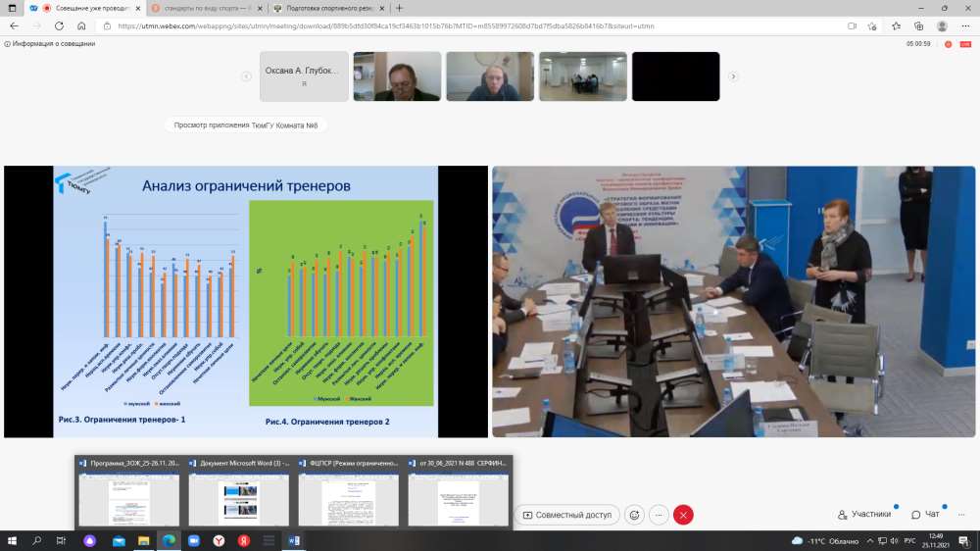Open a new browser tab

click(x=400, y=8)
